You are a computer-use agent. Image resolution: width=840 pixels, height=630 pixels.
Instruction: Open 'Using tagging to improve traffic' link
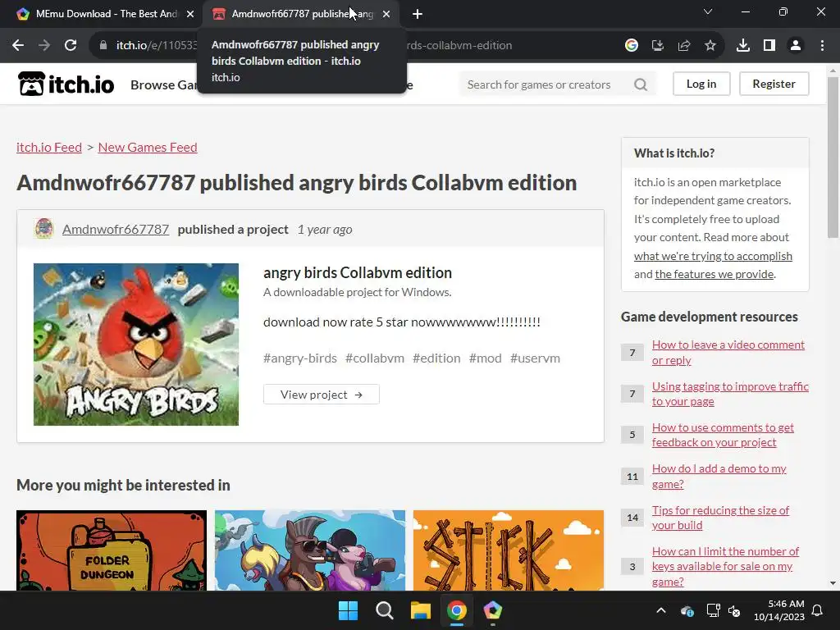pyautogui.click(x=730, y=394)
